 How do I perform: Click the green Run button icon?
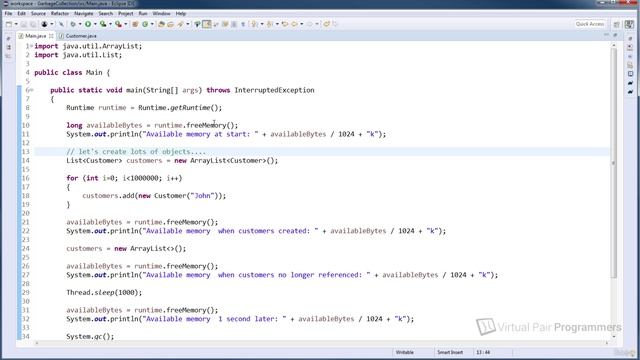coord(88,24)
